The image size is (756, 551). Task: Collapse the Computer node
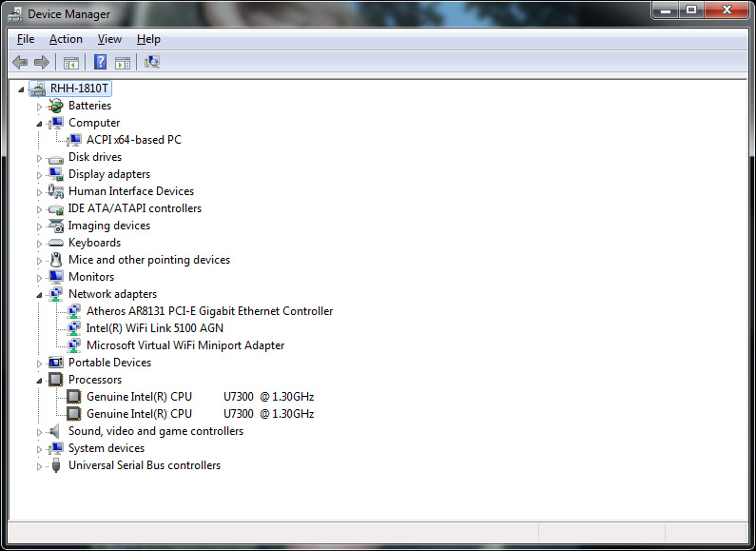point(40,124)
